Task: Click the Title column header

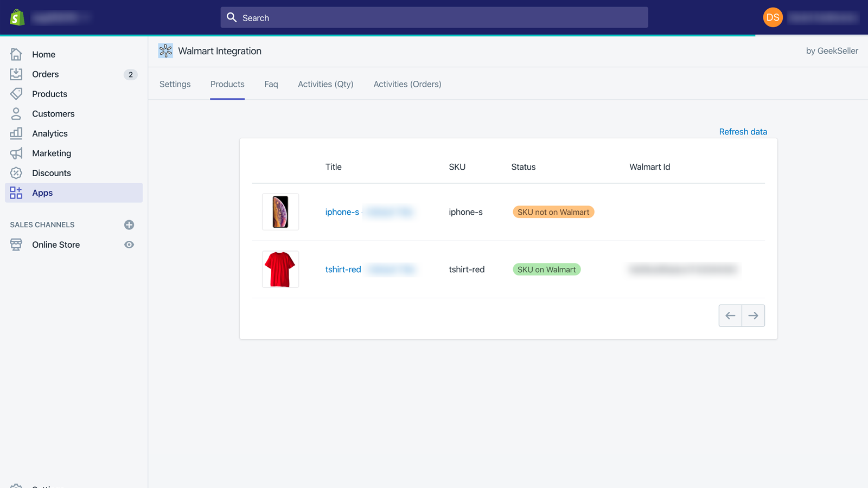Action: click(x=334, y=167)
